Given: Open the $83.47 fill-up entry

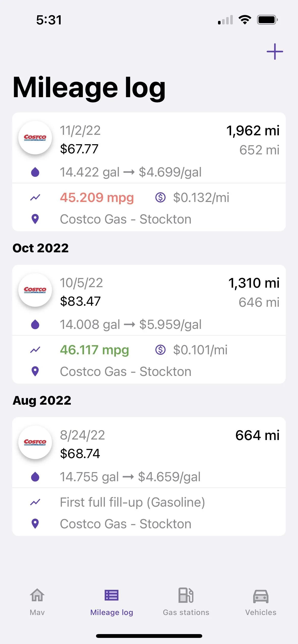Looking at the screenshot, I should [149, 324].
